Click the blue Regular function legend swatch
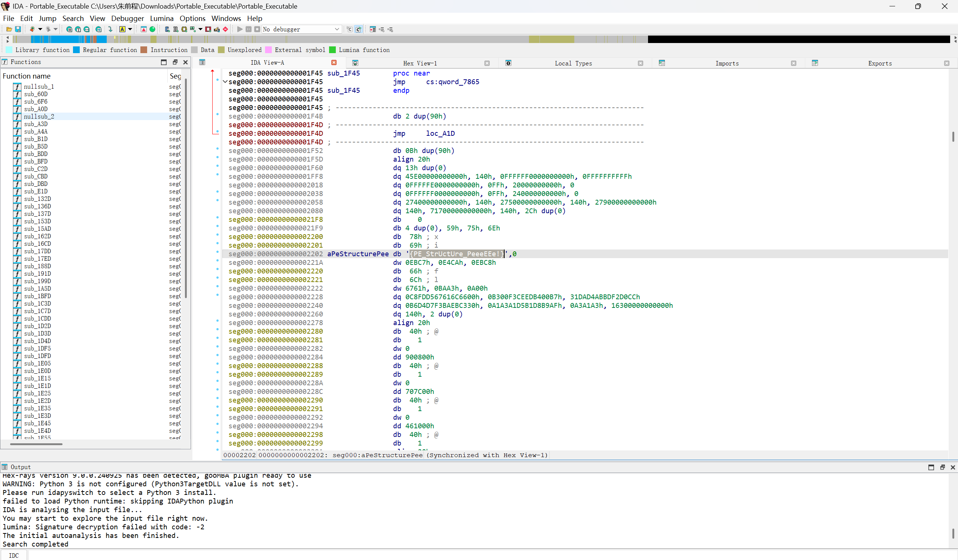 tap(76, 50)
